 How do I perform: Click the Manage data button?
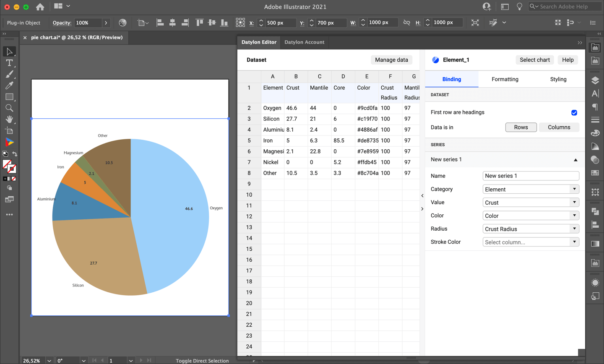[391, 60]
